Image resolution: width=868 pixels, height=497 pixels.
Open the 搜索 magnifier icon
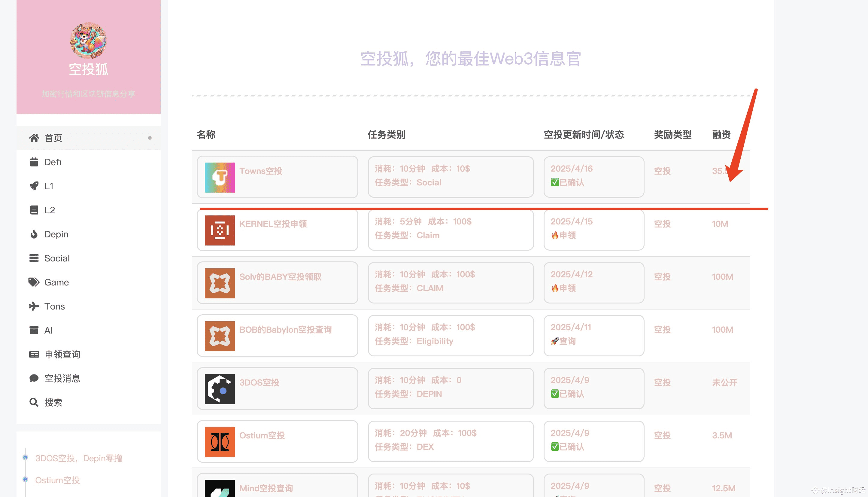coord(34,402)
